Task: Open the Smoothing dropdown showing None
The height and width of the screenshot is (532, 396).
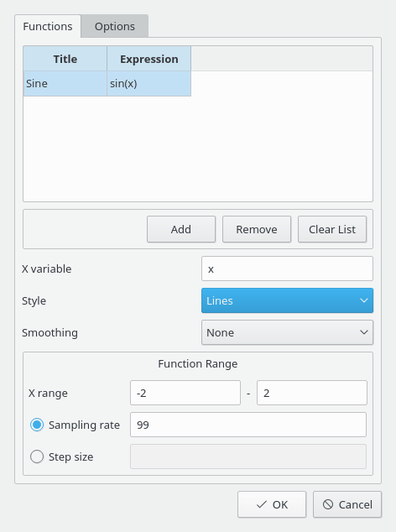Action: click(x=287, y=332)
